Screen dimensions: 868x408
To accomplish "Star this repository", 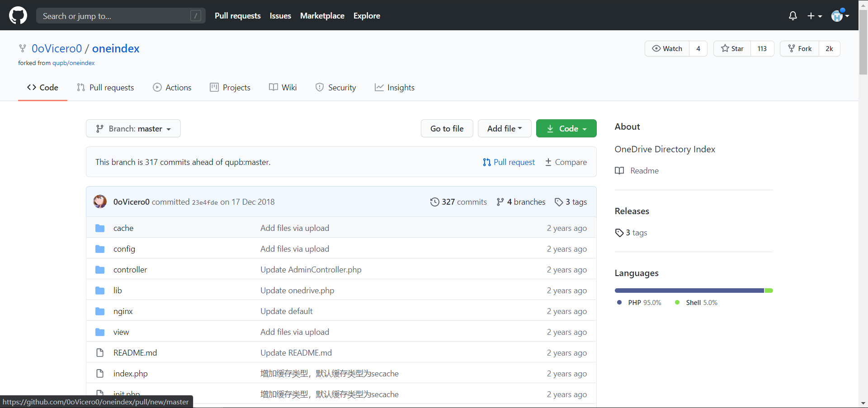I will tap(732, 48).
